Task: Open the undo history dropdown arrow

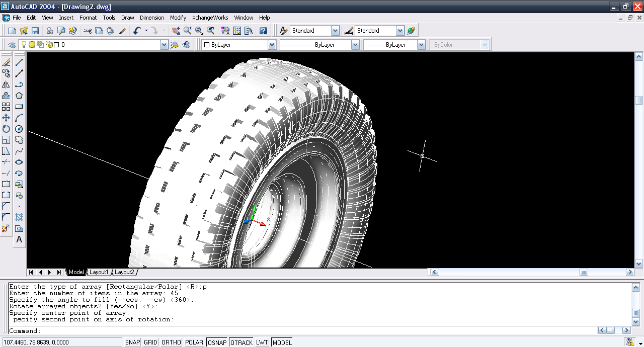Action: click(x=146, y=31)
